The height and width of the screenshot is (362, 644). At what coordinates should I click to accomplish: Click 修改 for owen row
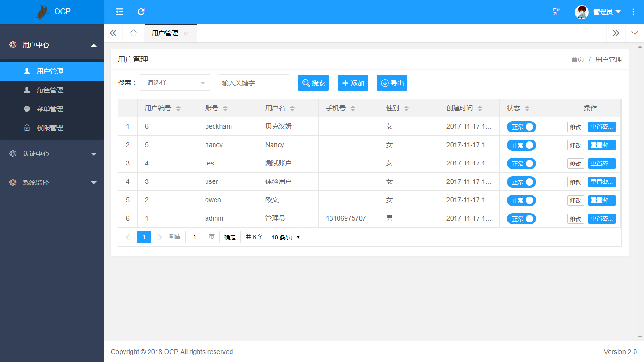pyautogui.click(x=576, y=200)
